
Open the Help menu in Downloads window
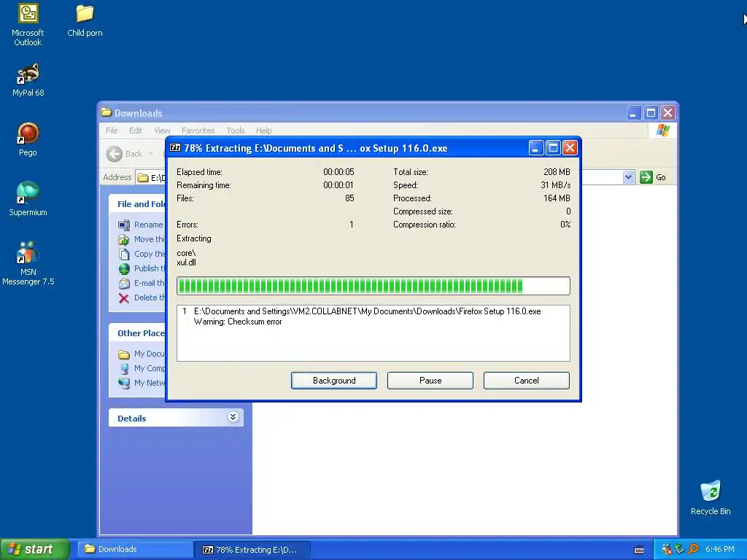point(263,131)
